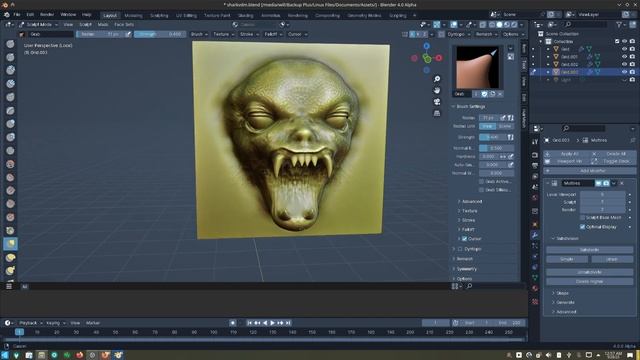The image size is (640, 360).
Task: Click the viewport zoom magnifier gizmo
Action: click(x=437, y=79)
